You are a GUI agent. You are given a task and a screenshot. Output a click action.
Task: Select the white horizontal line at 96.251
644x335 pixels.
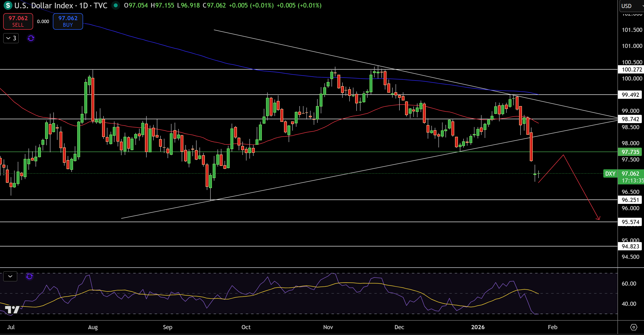coord(309,200)
